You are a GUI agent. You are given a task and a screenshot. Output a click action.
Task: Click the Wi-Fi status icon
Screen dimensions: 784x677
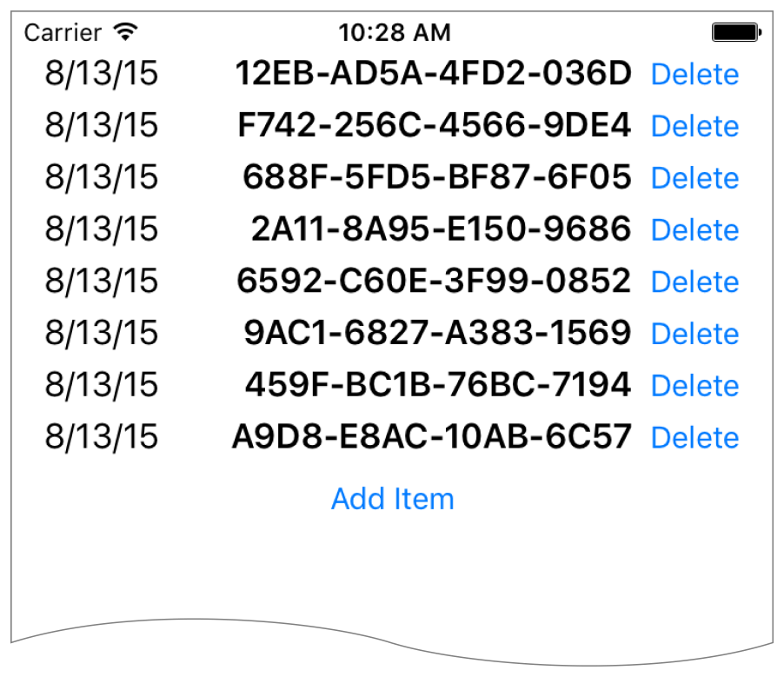127,33
